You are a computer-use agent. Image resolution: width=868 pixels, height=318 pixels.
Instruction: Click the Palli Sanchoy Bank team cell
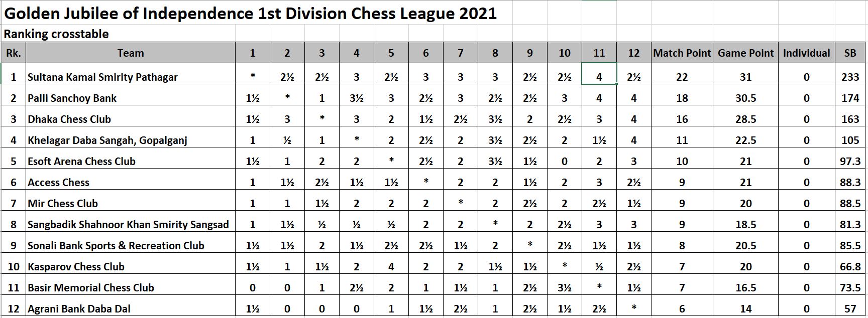point(131,98)
